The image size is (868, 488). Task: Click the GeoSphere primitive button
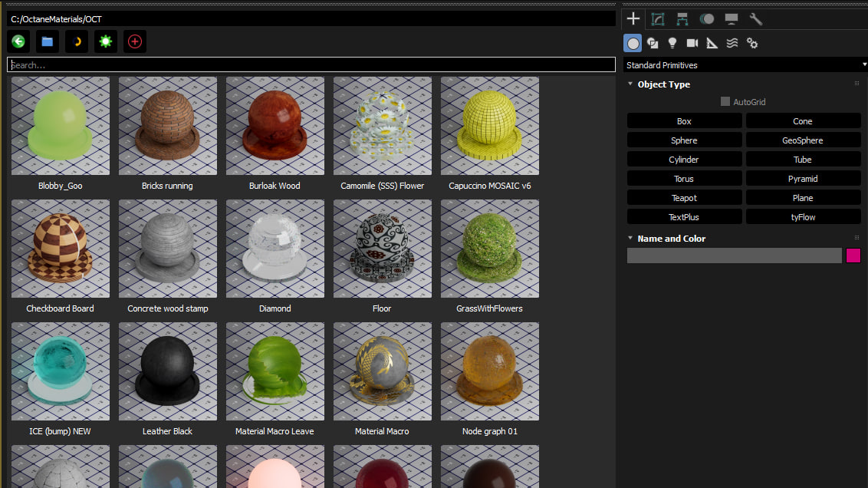[x=802, y=140]
